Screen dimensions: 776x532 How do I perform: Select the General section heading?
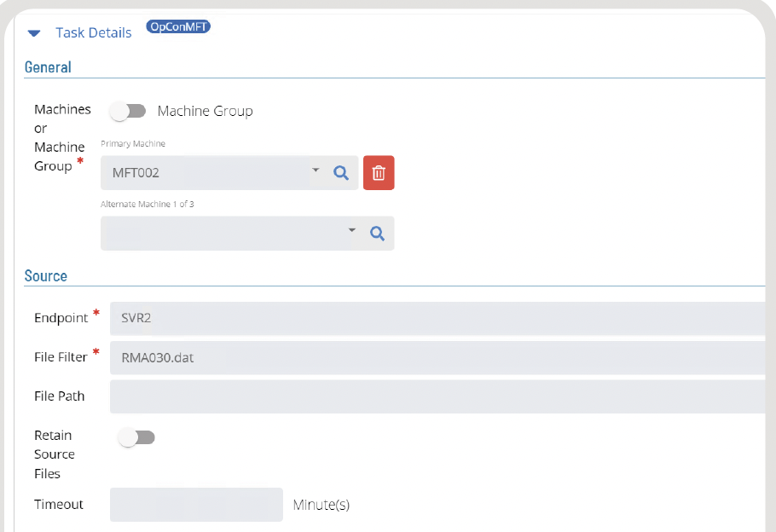click(x=48, y=67)
